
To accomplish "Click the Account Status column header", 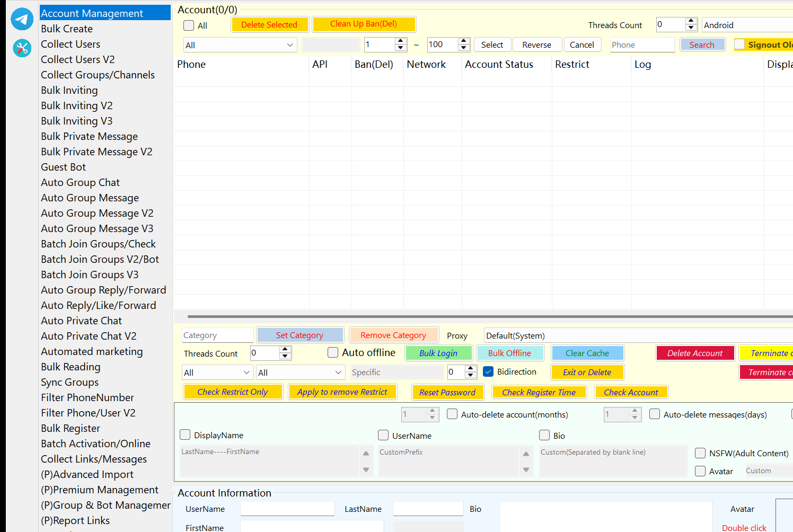I will (x=499, y=64).
